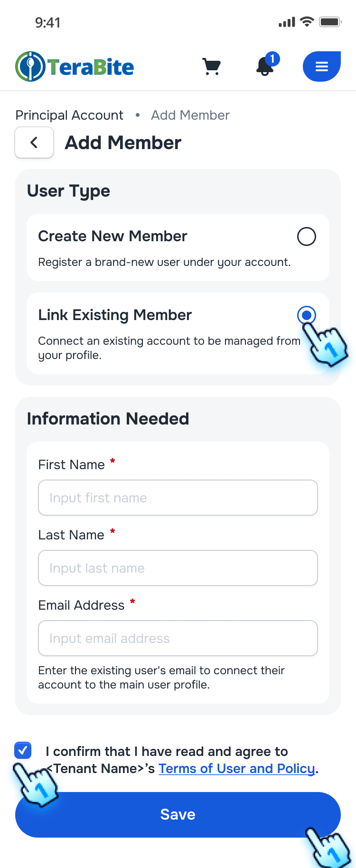This screenshot has height=868, width=356.
Task: Focus the Input last name field
Action: pos(178,568)
